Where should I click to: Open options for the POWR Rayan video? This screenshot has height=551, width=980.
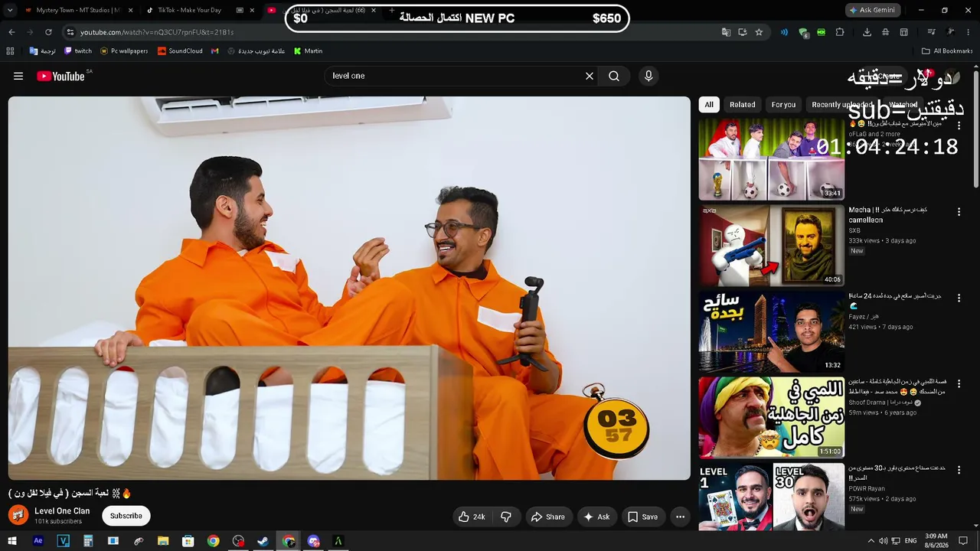pos(959,470)
